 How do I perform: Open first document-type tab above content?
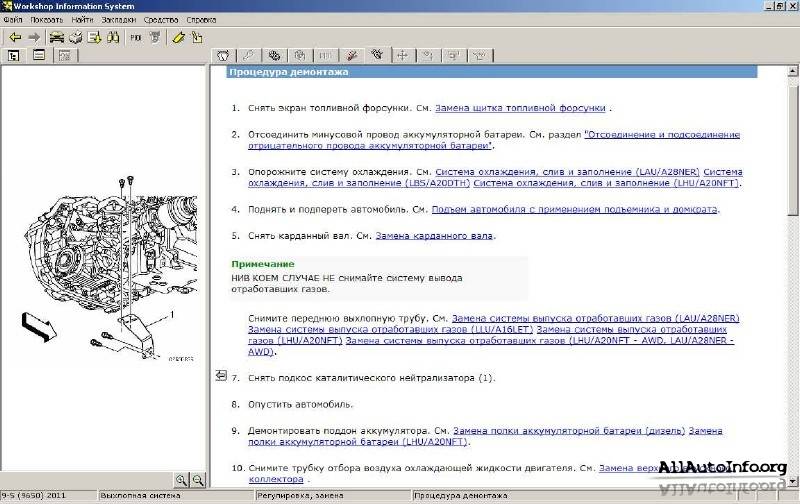(223, 55)
